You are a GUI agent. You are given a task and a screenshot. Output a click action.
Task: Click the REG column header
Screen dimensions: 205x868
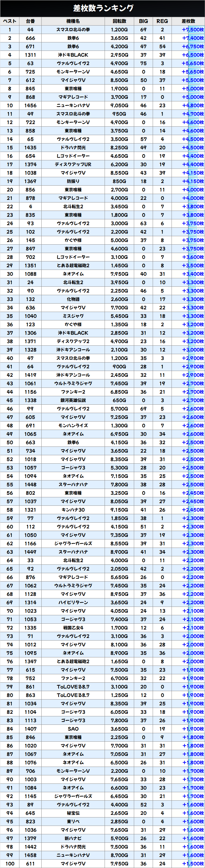tap(162, 21)
